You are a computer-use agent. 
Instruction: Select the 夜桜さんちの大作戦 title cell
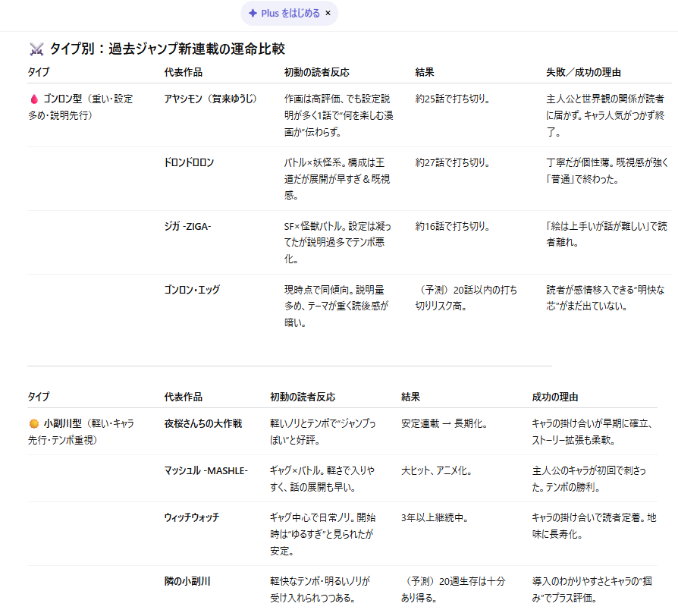pyautogui.click(x=202, y=423)
